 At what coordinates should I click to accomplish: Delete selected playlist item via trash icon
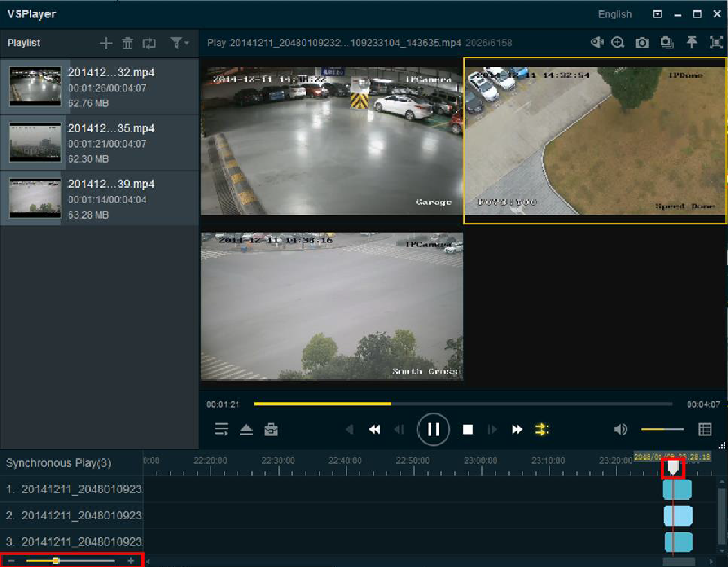coord(127,43)
